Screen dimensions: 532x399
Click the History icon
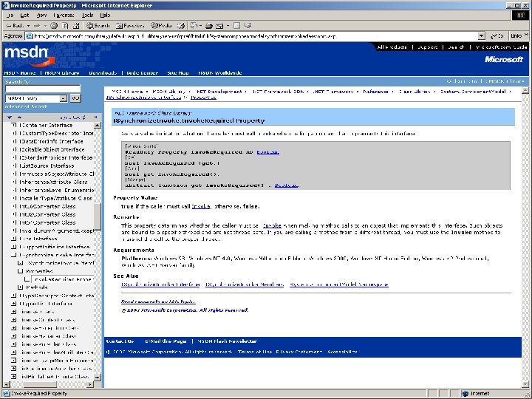pos(181,25)
